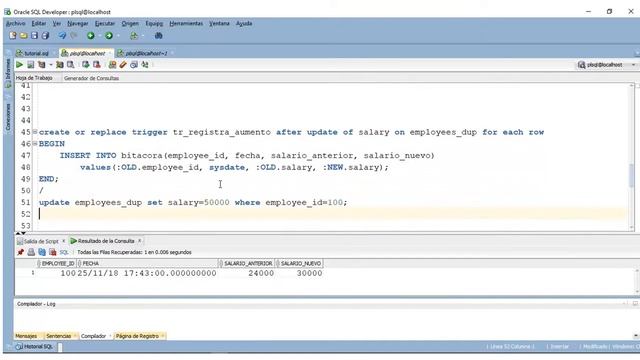Click the Undo arrow icon

pyautogui.click(x=62, y=36)
